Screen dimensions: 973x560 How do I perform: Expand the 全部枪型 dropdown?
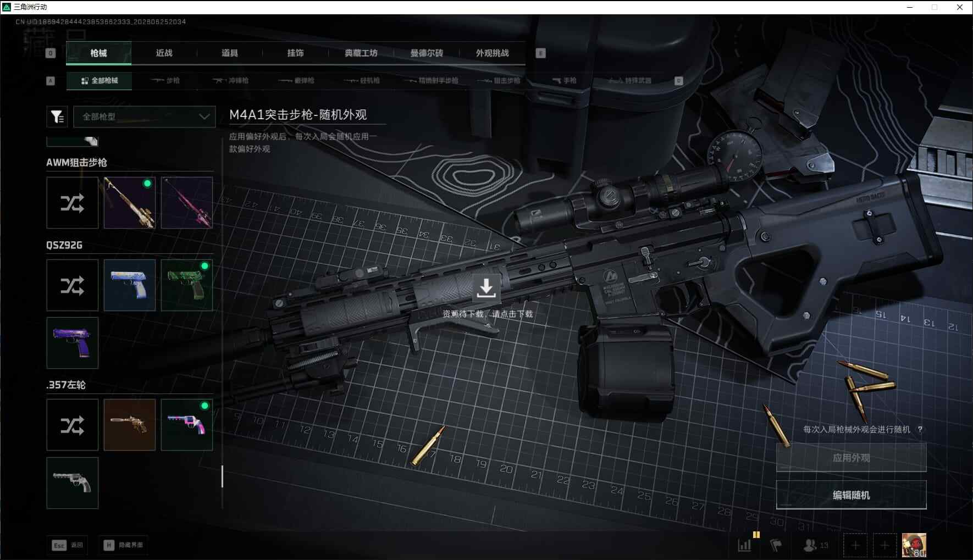[145, 117]
